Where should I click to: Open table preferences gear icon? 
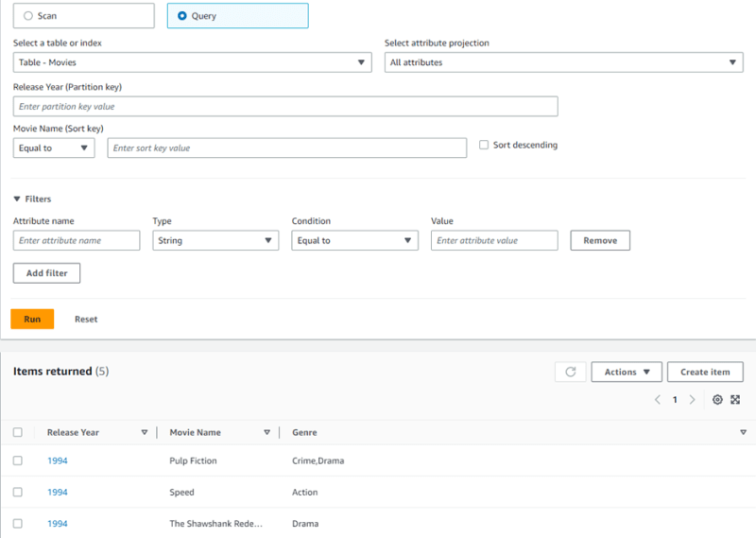pyautogui.click(x=717, y=400)
